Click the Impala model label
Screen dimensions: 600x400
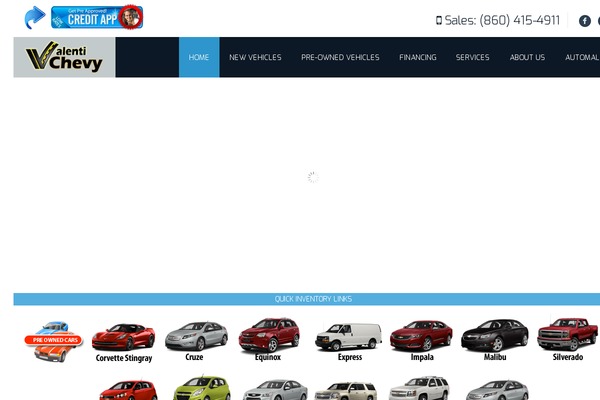click(422, 357)
